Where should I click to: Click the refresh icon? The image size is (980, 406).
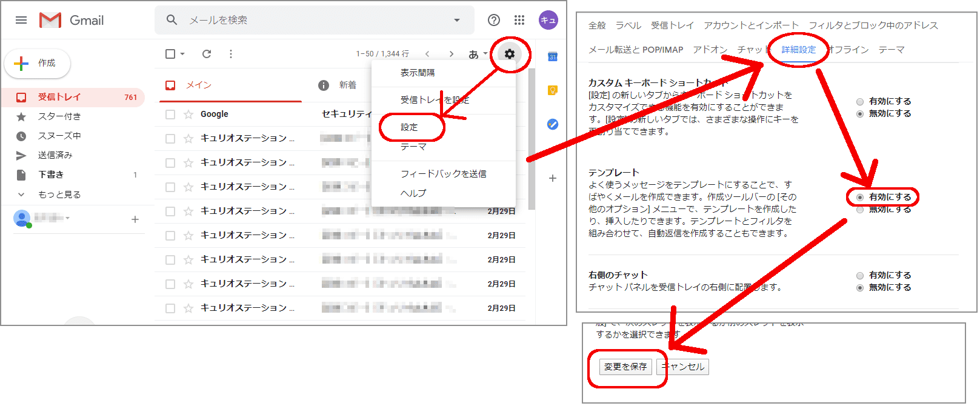click(207, 54)
